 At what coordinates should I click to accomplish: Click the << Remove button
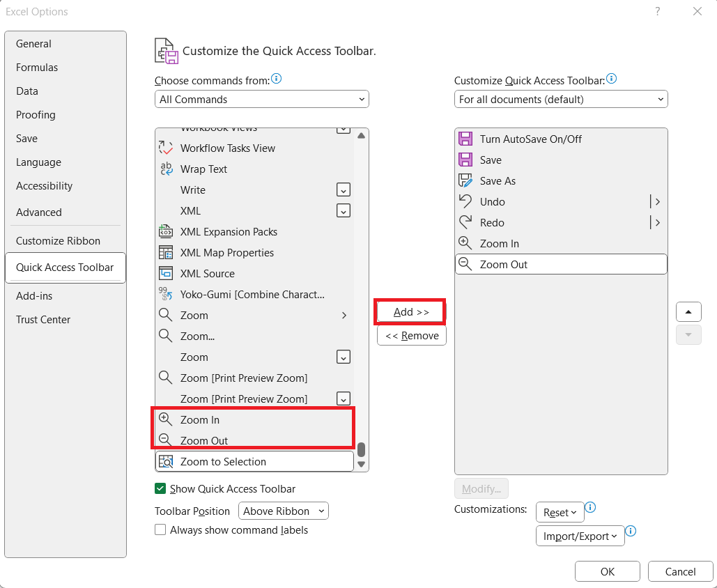[412, 336]
